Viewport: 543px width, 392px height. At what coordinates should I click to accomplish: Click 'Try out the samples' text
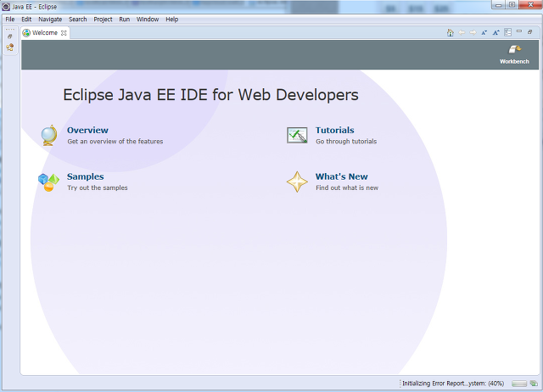click(98, 188)
